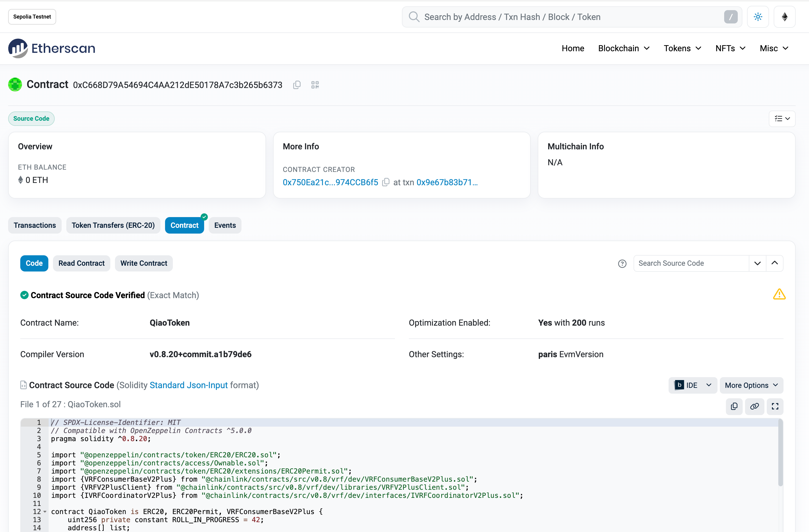Select the Contract tab
Screen dimensions: 809x532
(184, 225)
